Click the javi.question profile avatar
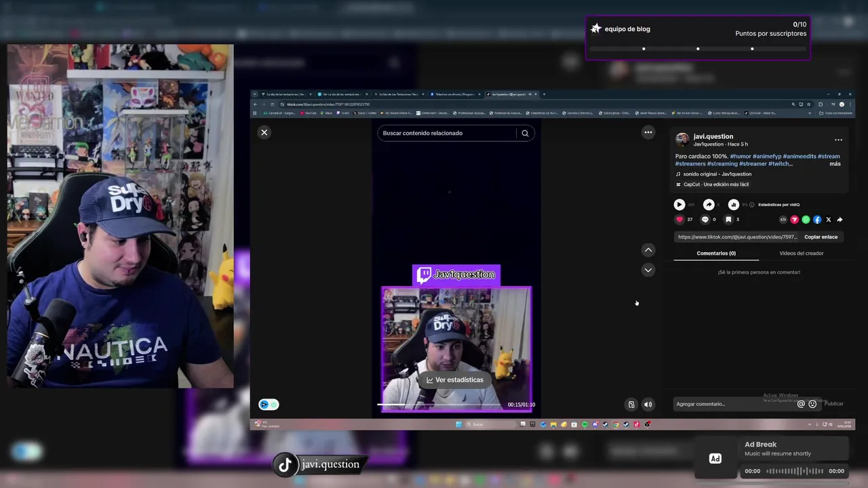The image size is (868, 488). point(682,140)
